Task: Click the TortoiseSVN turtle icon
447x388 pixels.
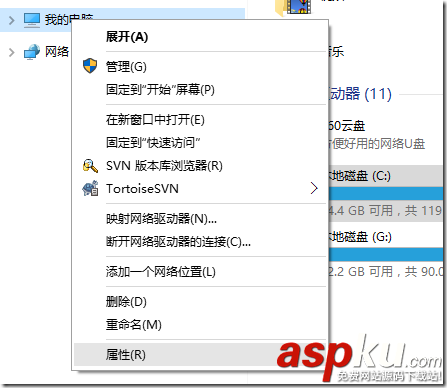Action: click(x=90, y=188)
